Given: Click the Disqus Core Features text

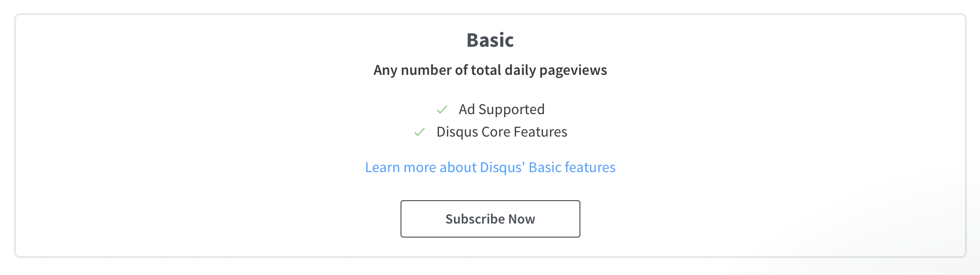Looking at the screenshot, I should (501, 132).
